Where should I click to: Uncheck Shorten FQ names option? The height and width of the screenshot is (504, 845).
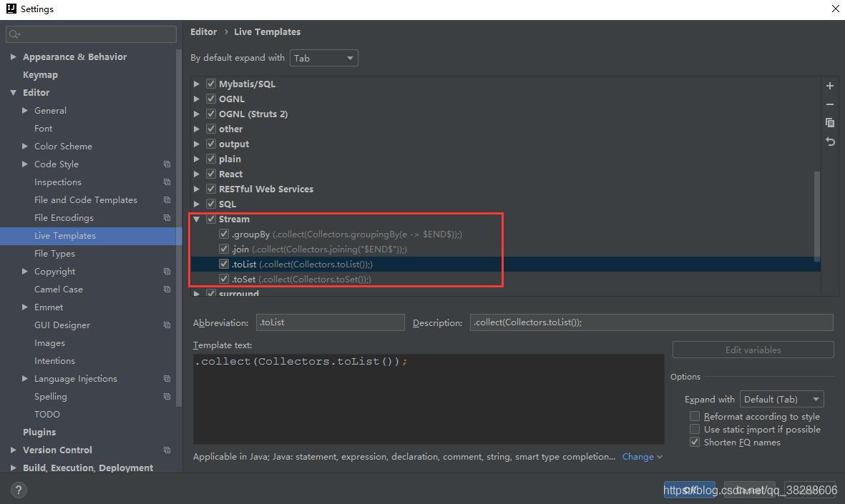coord(695,442)
